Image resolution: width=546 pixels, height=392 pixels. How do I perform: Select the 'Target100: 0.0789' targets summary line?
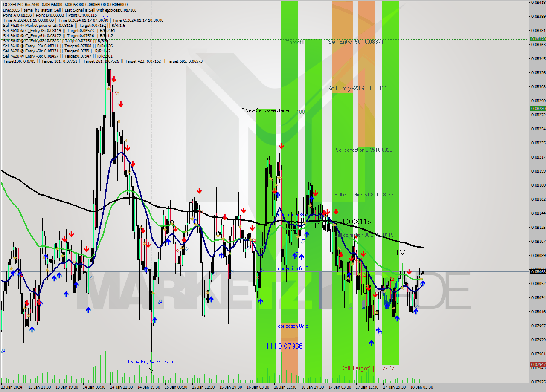102,61
